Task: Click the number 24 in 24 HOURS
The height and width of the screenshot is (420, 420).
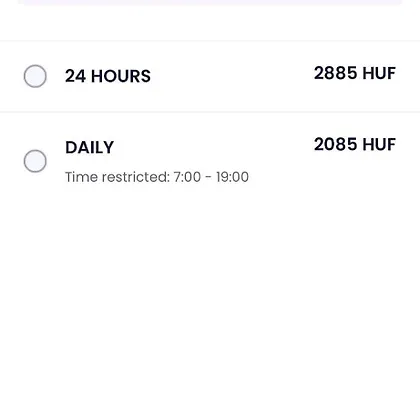Action: [75, 76]
